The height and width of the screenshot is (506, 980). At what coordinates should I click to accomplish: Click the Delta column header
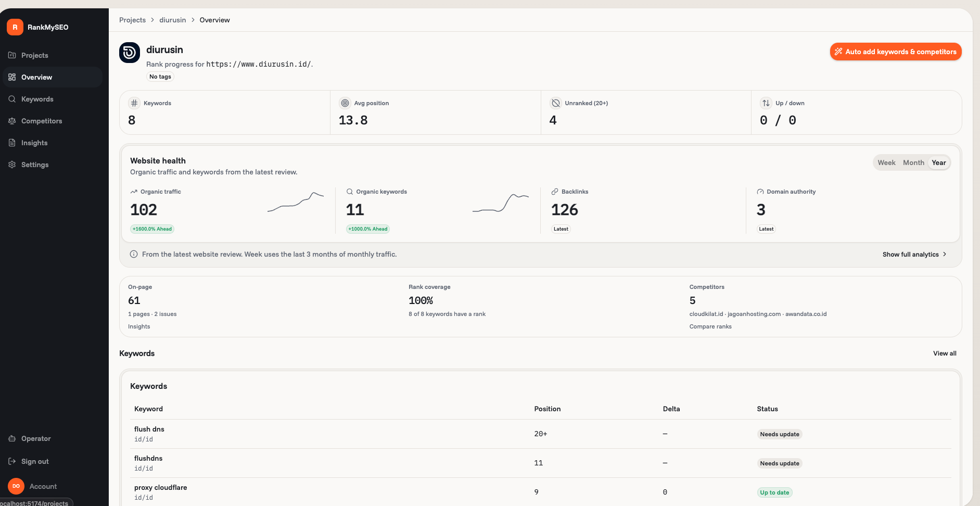coord(671,409)
